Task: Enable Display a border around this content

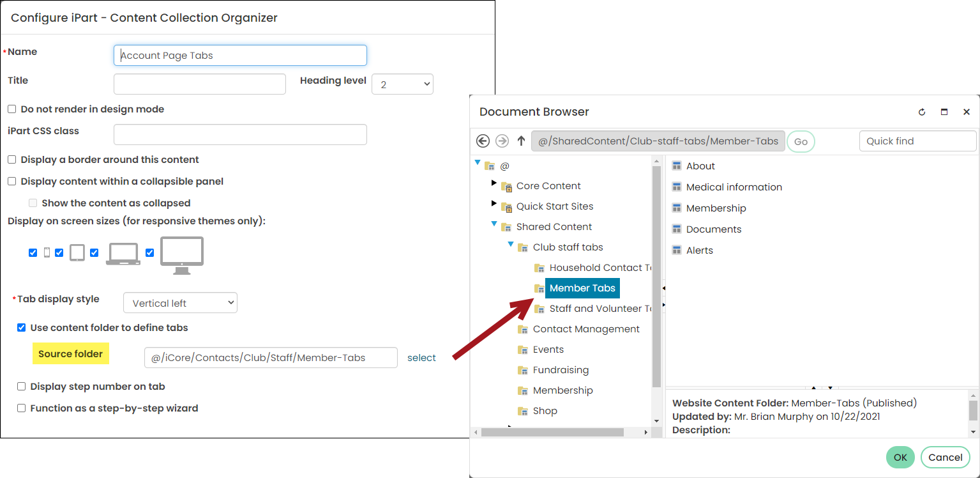Action: (12, 160)
